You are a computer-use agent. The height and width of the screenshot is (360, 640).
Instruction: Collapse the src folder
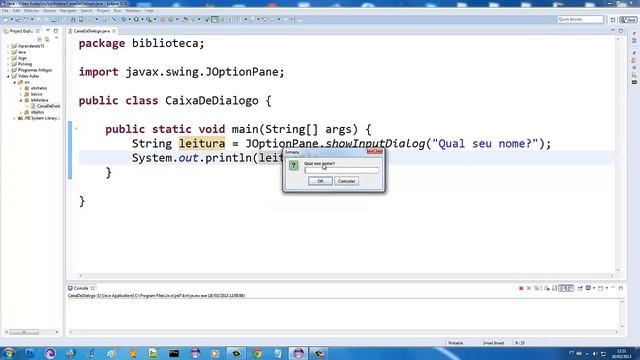tap(14, 82)
